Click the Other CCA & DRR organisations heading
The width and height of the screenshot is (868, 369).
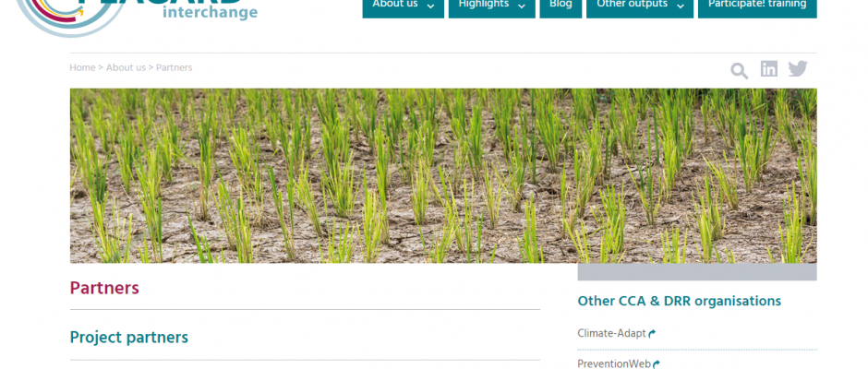680,301
